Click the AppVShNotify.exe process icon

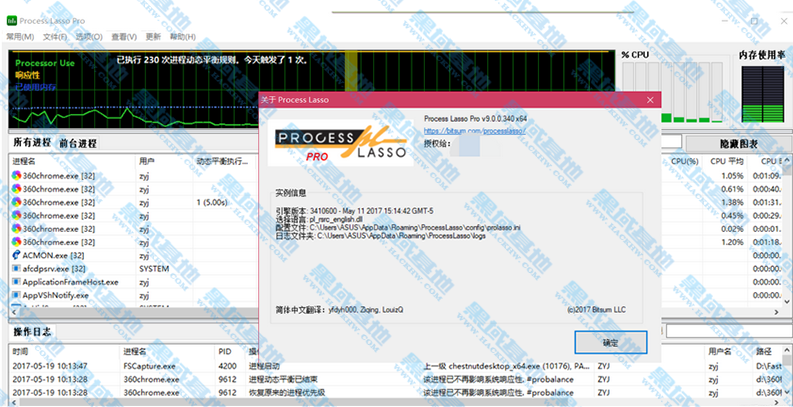pyautogui.click(x=16, y=295)
